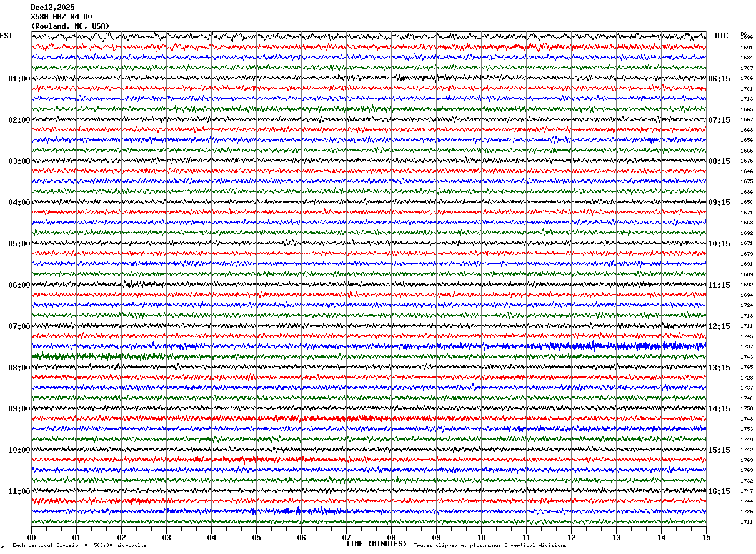Click the 09 minute axis tick label
Screen dimensions: 756x554
tap(436, 537)
